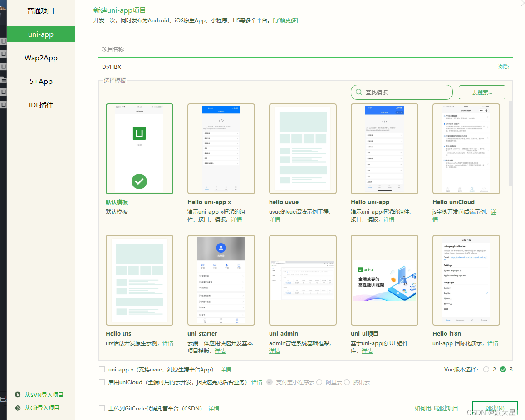This screenshot has height=420, width=525.
Task: Click 从Git导入项目 link
Action: pos(42,408)
